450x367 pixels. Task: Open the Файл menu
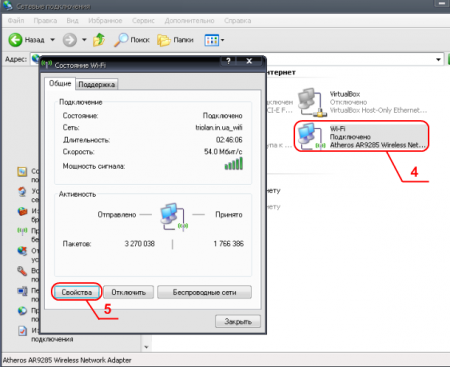click(16, 21)
